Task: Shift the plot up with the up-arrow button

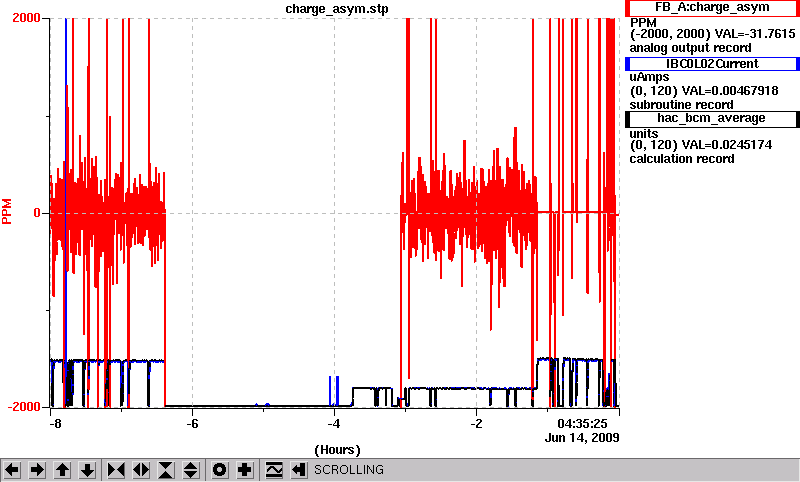Action: click(x=63, y=470)
